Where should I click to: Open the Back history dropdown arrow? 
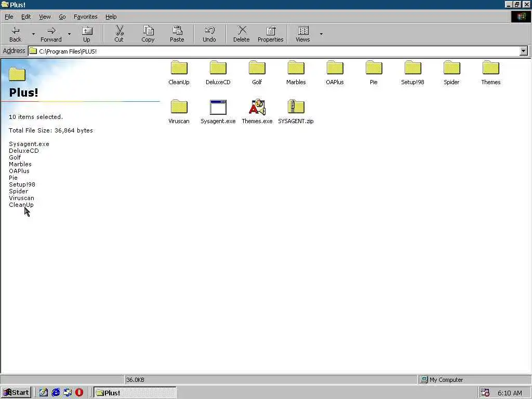tap(33, 34)
